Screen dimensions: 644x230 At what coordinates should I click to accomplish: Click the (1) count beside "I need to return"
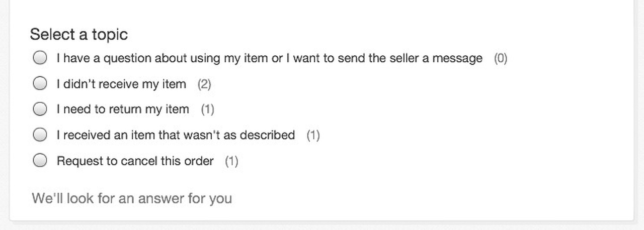click(x=207, y=109)
